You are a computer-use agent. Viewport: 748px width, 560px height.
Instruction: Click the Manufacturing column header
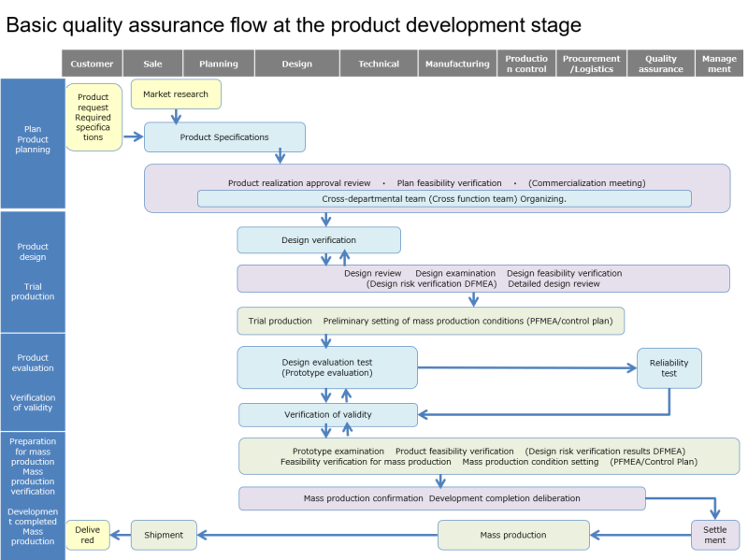coord(457,63)
